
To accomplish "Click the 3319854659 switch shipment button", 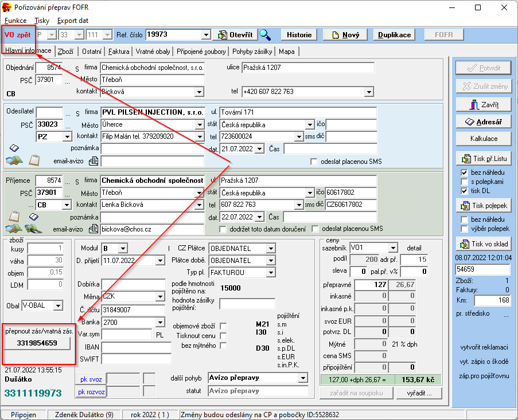I will 37,343.
